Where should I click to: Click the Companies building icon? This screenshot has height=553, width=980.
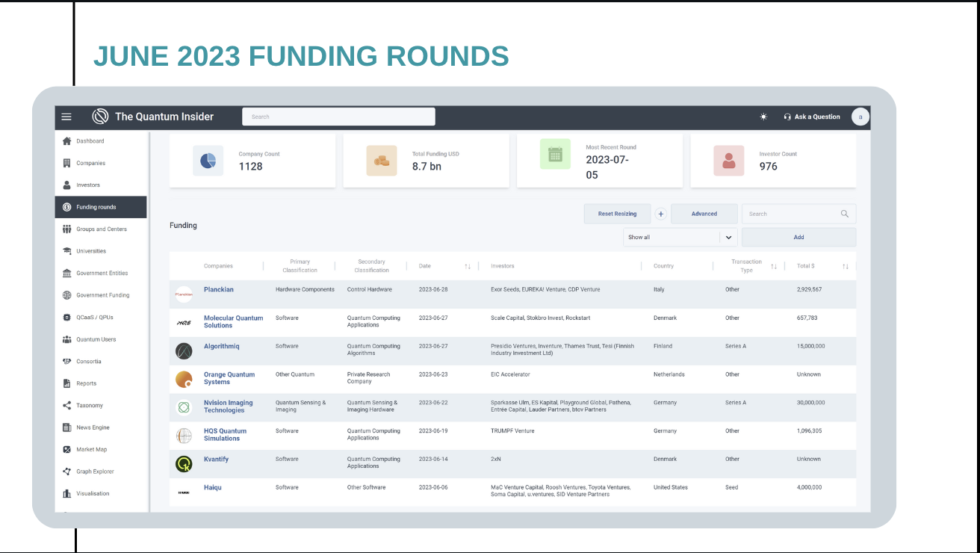point(67,163)
